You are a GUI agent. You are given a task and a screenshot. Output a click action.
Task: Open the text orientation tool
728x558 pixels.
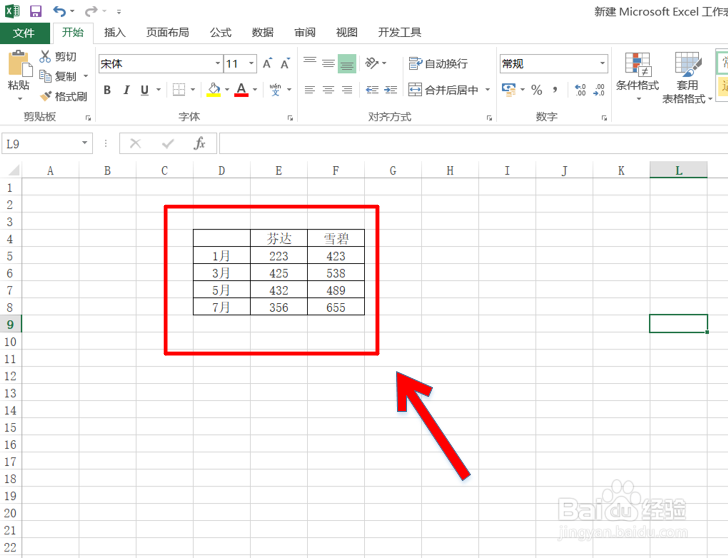(x=372, y=63)
